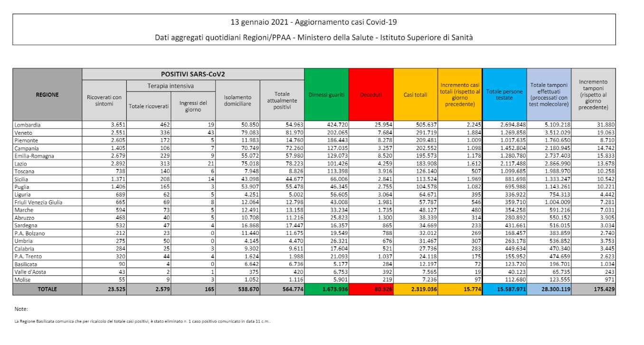Select the orange Casi totali header
Screen dimensions: 644x345
[415, 94]
